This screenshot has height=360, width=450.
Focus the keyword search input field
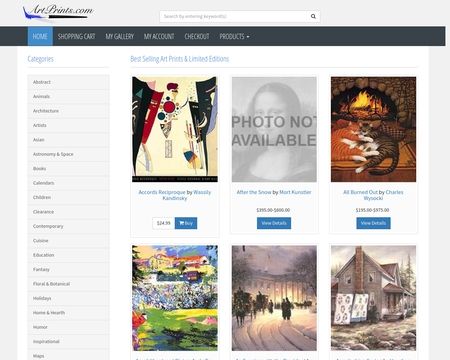click(x=233, y=16)
